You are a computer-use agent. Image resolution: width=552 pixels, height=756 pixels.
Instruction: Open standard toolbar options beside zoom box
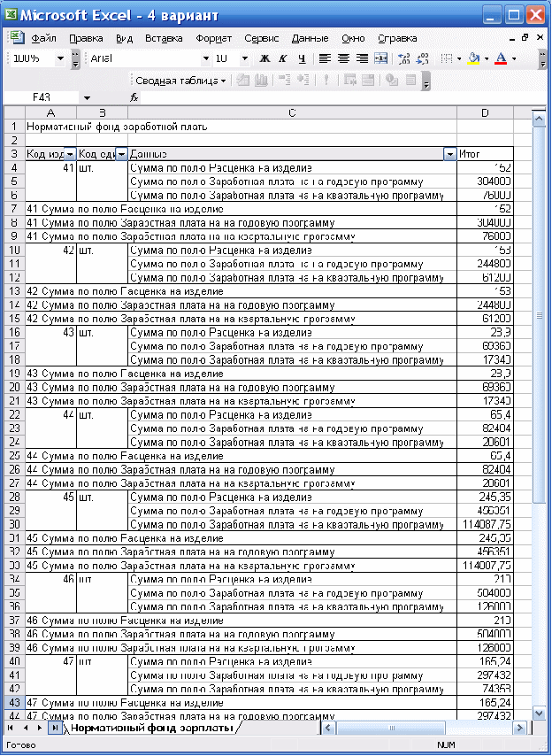(75, 58)
